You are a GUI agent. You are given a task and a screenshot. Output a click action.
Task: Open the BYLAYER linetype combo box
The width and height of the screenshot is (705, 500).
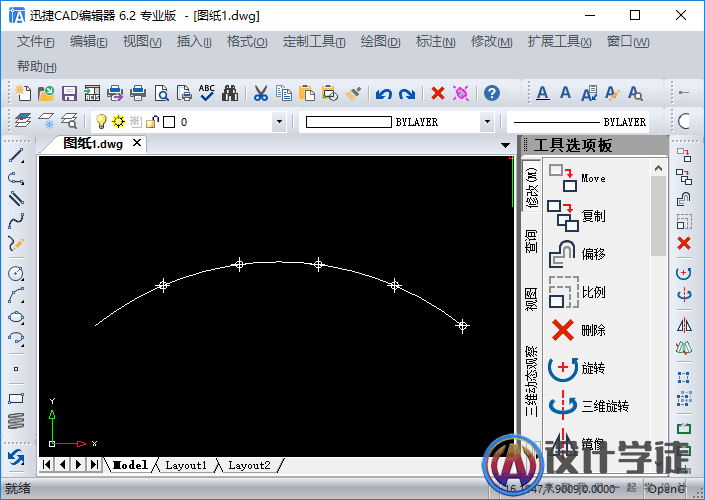tap(578, 121)
